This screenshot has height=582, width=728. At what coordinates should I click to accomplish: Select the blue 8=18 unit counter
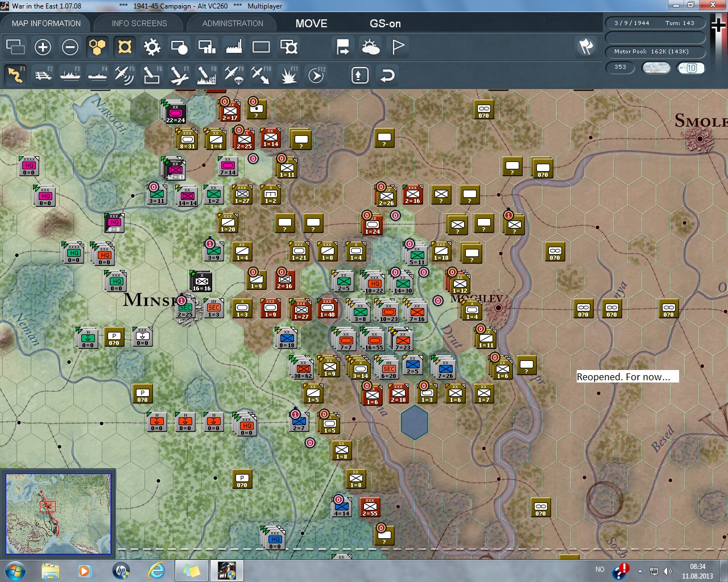pos(287,338)
